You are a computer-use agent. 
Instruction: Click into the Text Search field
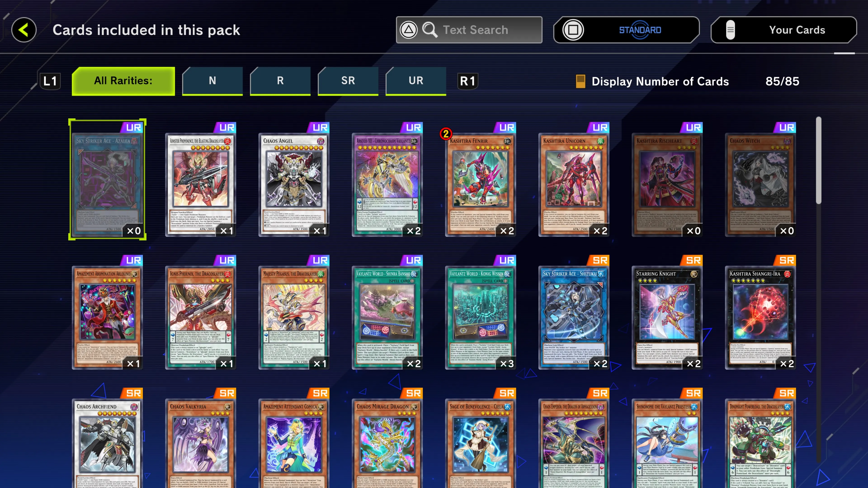(x=469, y=30)
